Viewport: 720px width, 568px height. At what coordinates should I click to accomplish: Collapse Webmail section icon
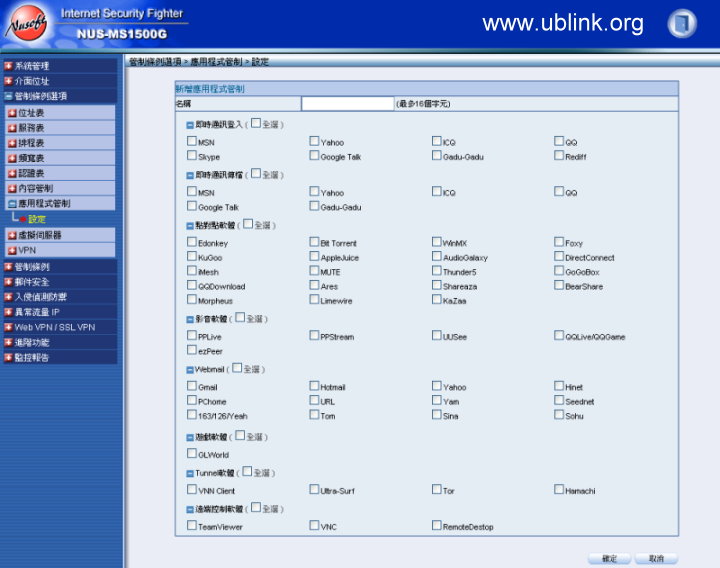[x=190, y=370]
